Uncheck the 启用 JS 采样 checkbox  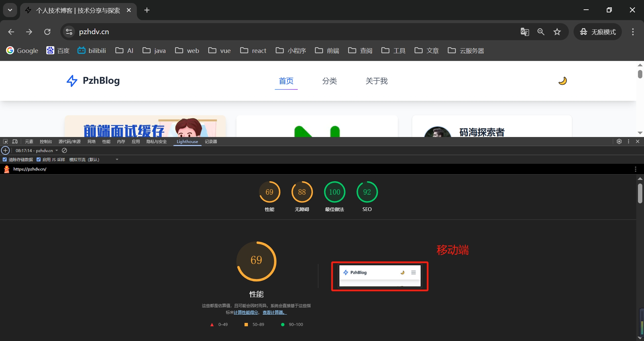click(39, 160)
